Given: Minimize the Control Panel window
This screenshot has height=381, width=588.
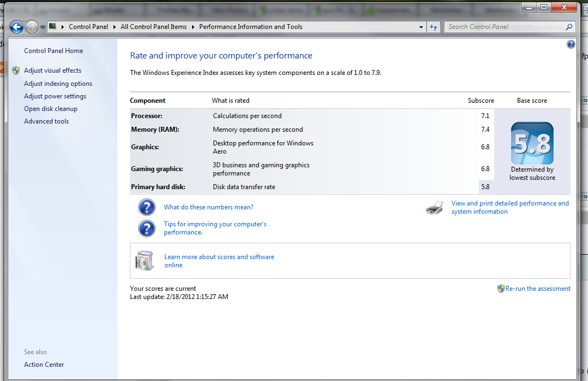Looking at the screenshot, I should pyautogui.click(x=529, y=8).
